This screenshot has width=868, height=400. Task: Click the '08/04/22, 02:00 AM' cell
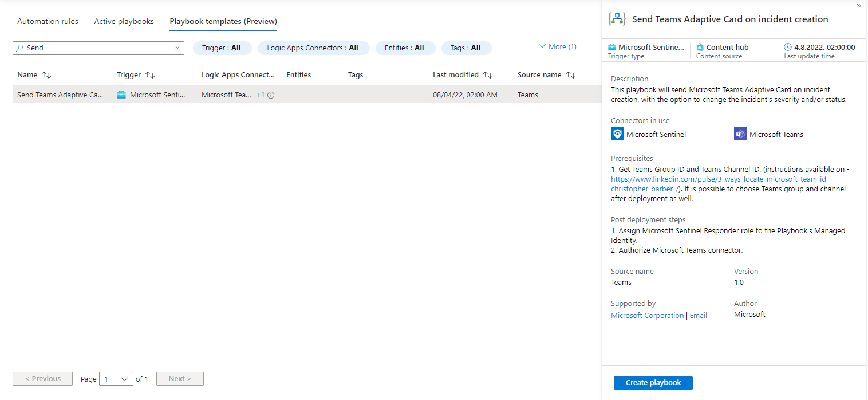point(465,95)
